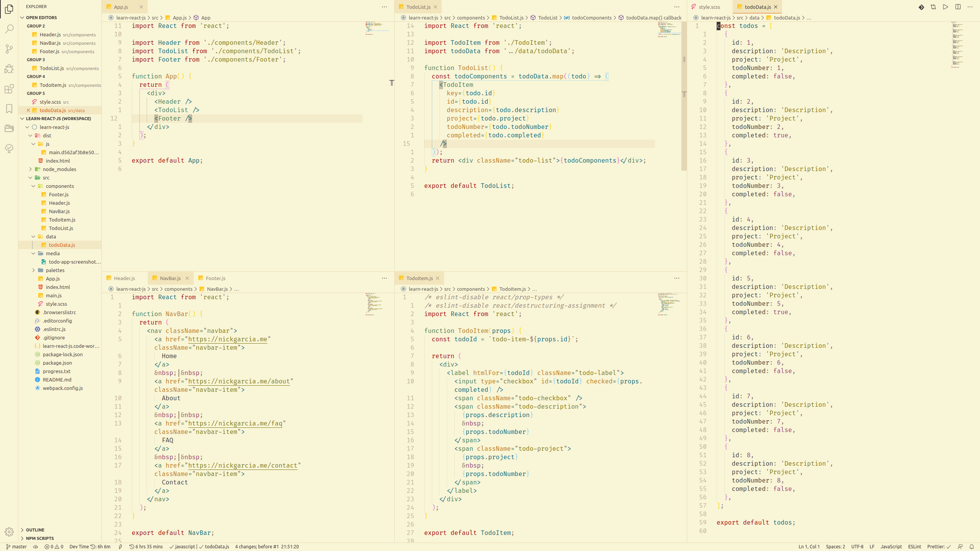Close the todoData.js tab

coord(776,7)
